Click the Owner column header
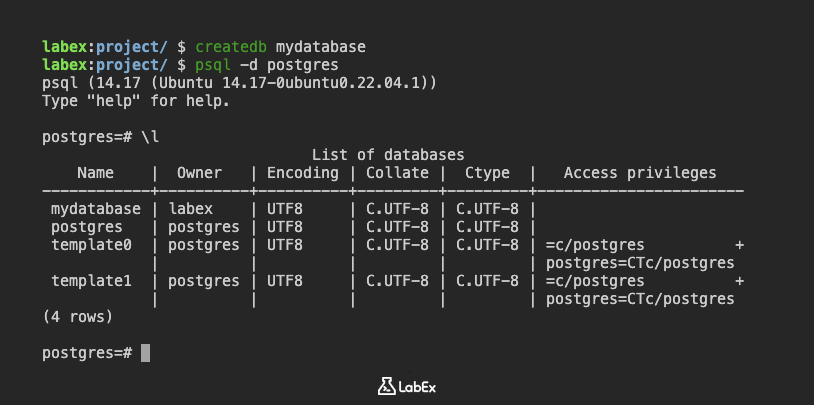The width and height of the screenshot is (814, 405). coord(200,173)
